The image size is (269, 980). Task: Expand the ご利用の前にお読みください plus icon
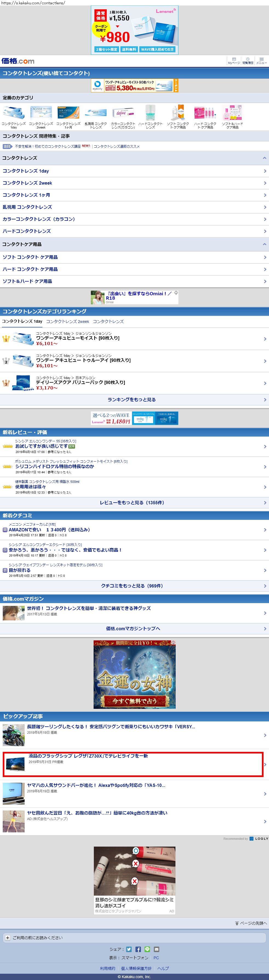[8, 938]
